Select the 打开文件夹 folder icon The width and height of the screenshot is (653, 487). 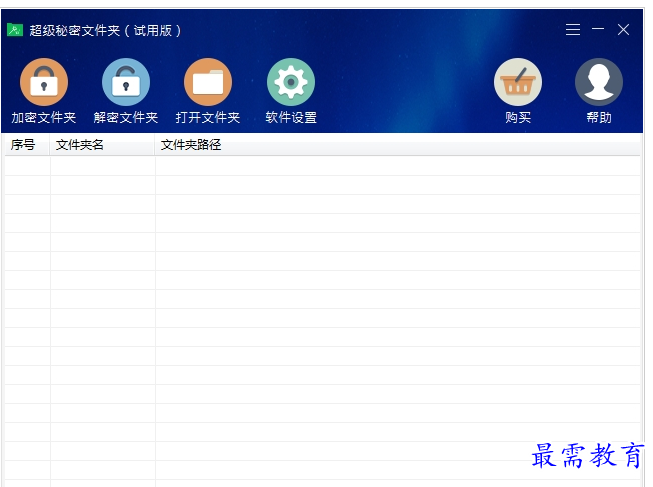[208, 82]
